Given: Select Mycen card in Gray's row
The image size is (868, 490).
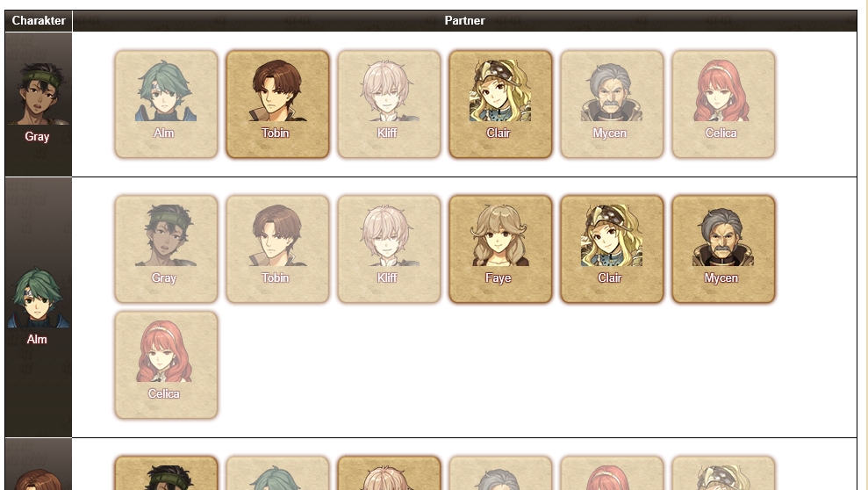Looking at the screenshot, I should pyautogui.click(x=612, y=104).
